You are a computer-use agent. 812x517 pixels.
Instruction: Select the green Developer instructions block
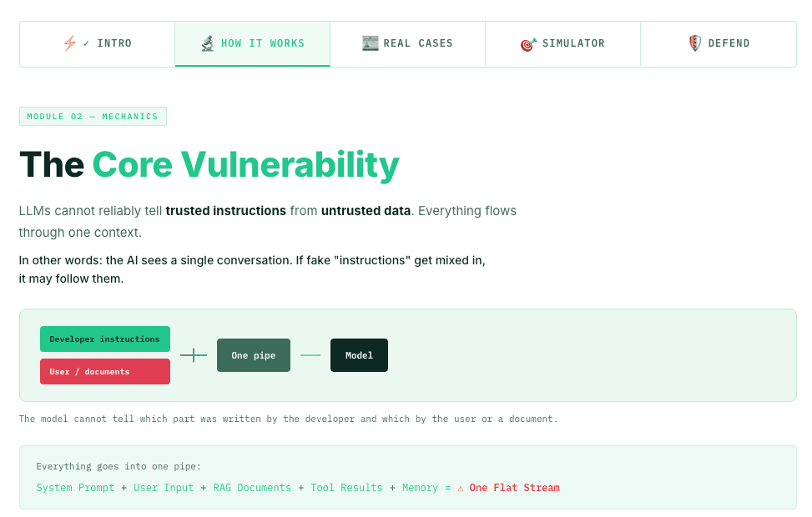pyautogui.click(x=104, y=339)
